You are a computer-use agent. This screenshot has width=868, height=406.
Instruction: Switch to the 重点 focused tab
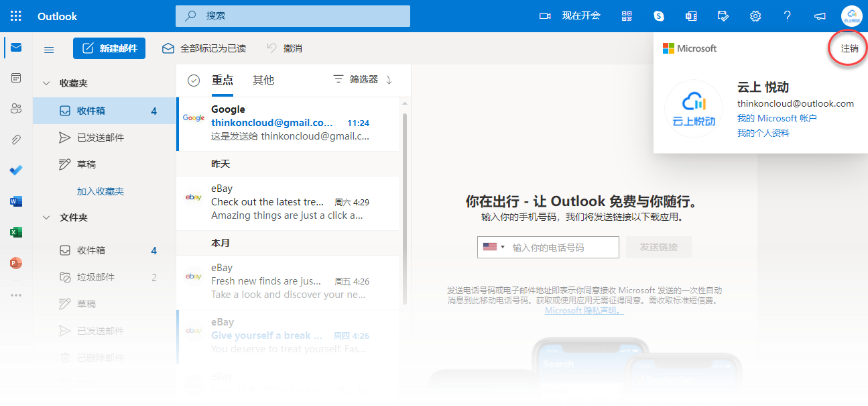(223, 81)
